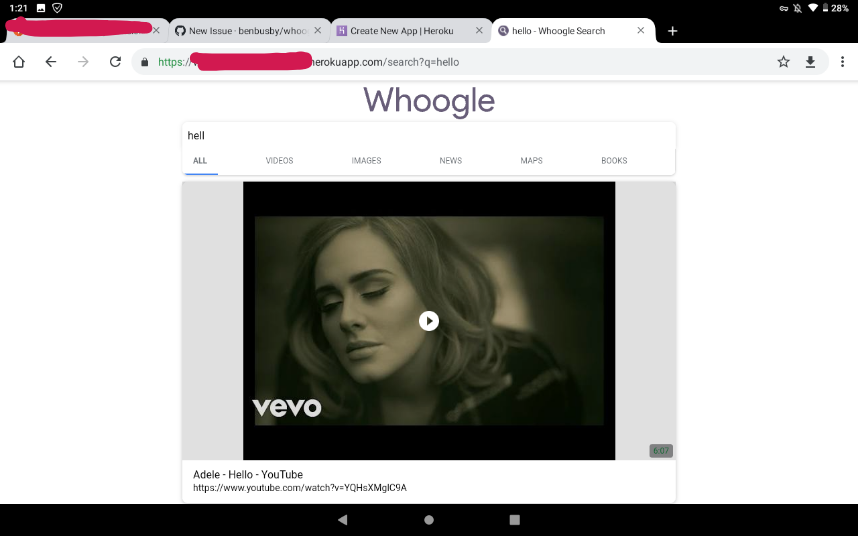The height and width of the screenshot is (536, 858).
Task: Open the Adele video thumbnail
Action: click(x=429, y=321)
